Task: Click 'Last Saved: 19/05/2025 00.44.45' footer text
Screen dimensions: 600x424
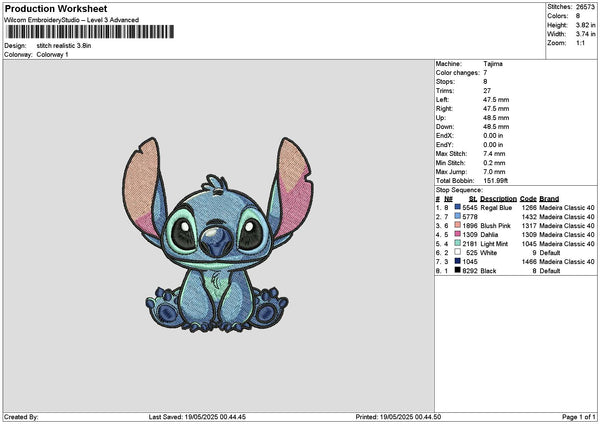Action: pyautogui.click(x=197, y=417)
